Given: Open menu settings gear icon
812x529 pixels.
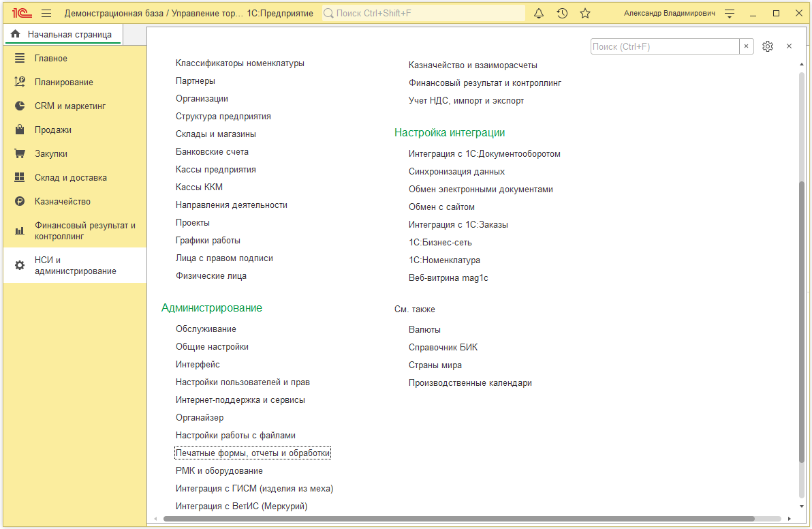Looking at the screenshot, I should pos(768,46).
